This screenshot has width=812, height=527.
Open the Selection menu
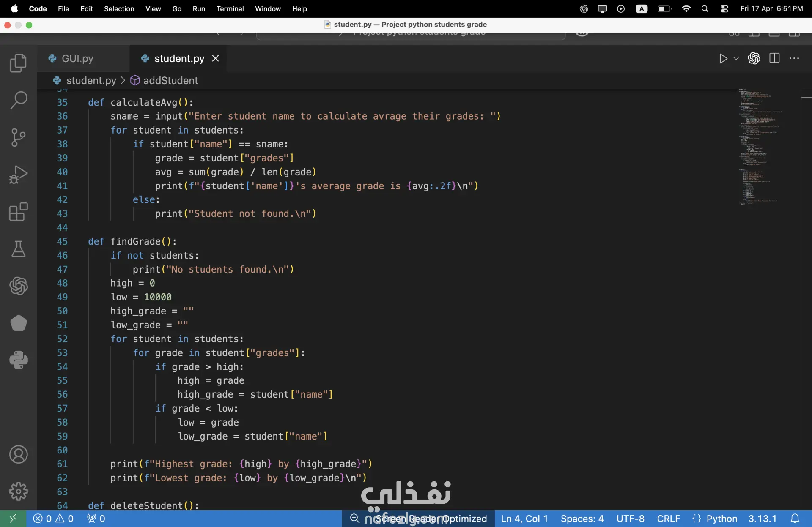tap(119, 8)
